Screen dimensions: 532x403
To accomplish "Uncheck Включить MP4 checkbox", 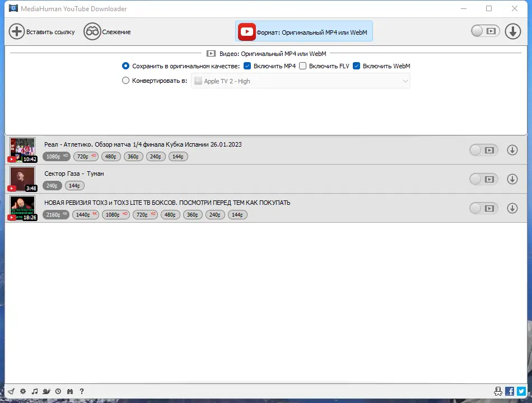I will click(248, 66).
